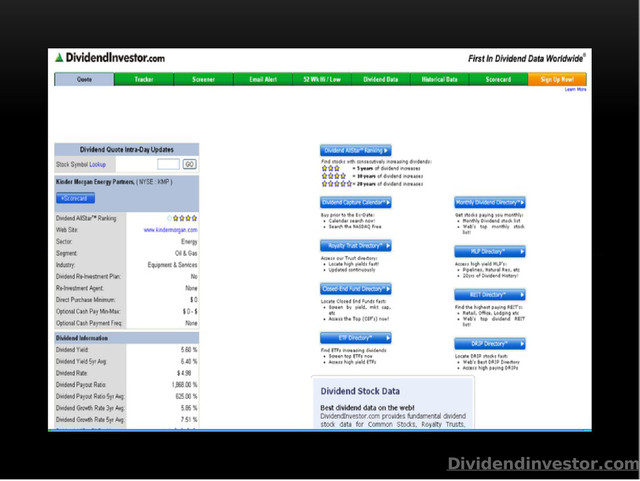Select the 52 Wk Hi / Low tab
Image resolution: width=640 pixels, height=481 pixels.
click(x=322, y=79)
